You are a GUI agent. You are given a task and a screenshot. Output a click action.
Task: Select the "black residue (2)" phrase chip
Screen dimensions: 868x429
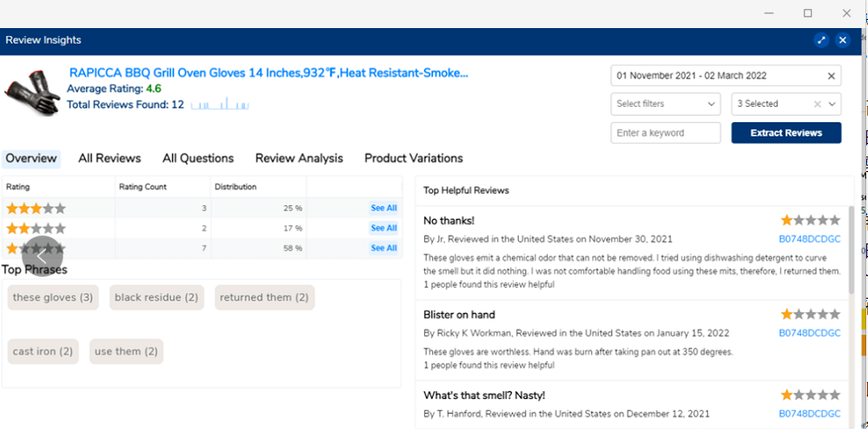pos(156,298)
